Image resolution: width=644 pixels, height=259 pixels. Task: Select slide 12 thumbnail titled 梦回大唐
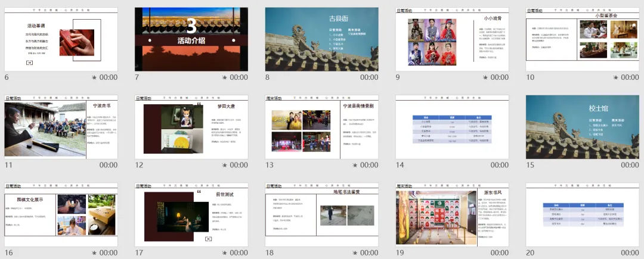pos(191,127)
